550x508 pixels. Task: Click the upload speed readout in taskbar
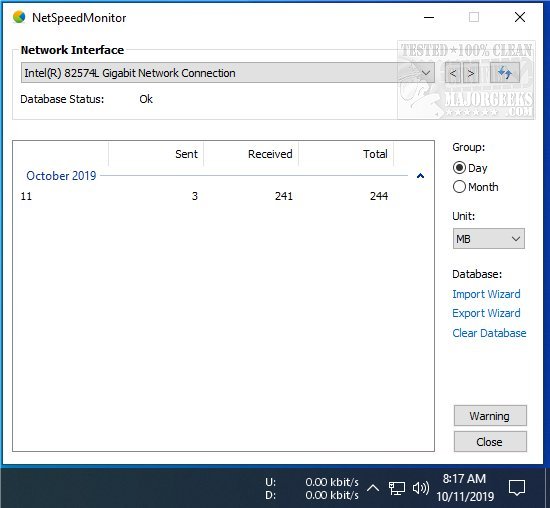312,482
